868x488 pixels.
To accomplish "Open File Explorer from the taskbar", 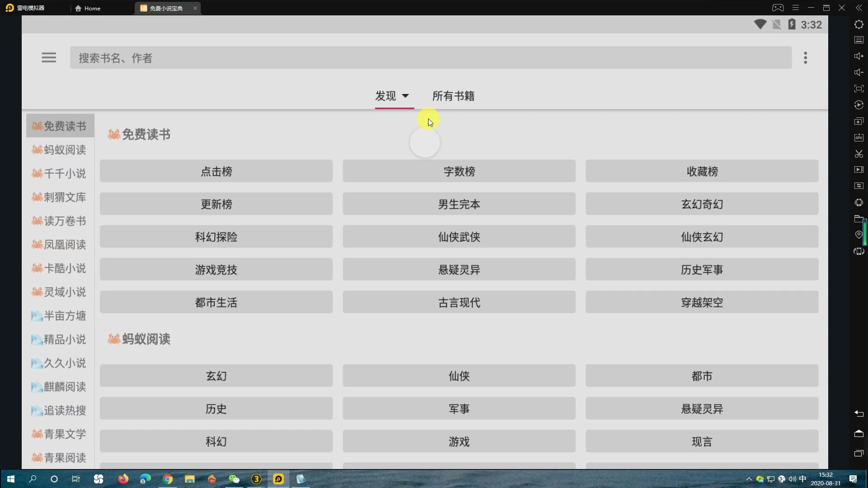I will 189,479.
